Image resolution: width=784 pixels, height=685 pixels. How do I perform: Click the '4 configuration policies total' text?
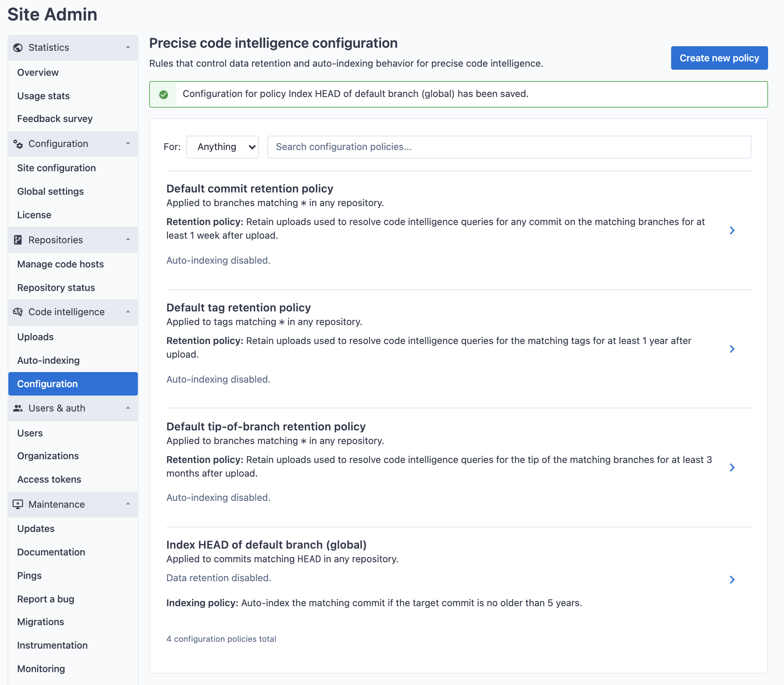pos(221,639)
